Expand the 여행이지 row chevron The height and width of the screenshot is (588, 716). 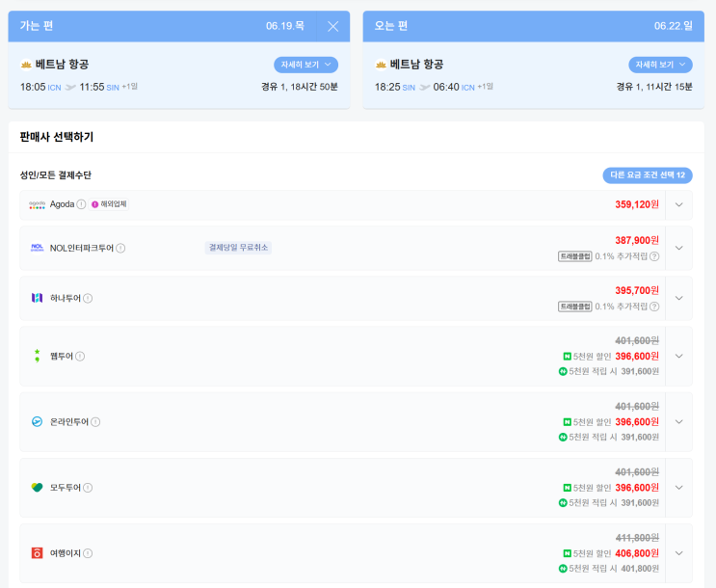click(x=679, y=553)
